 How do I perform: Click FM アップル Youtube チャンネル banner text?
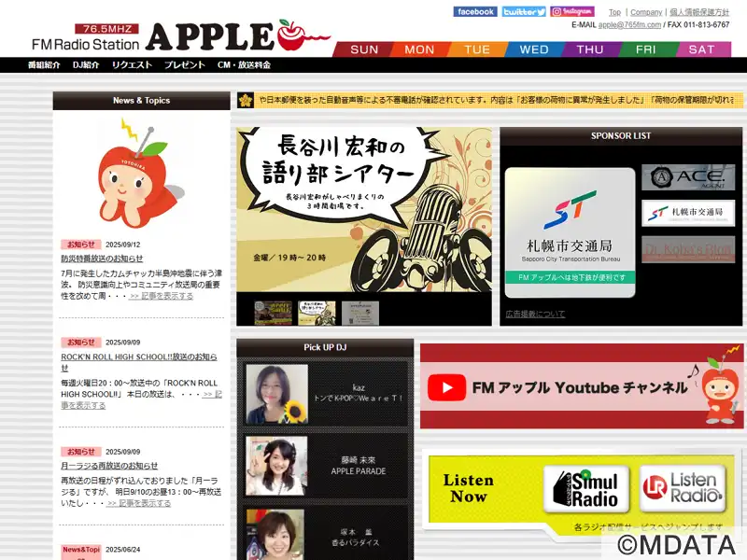pos(580,387)
